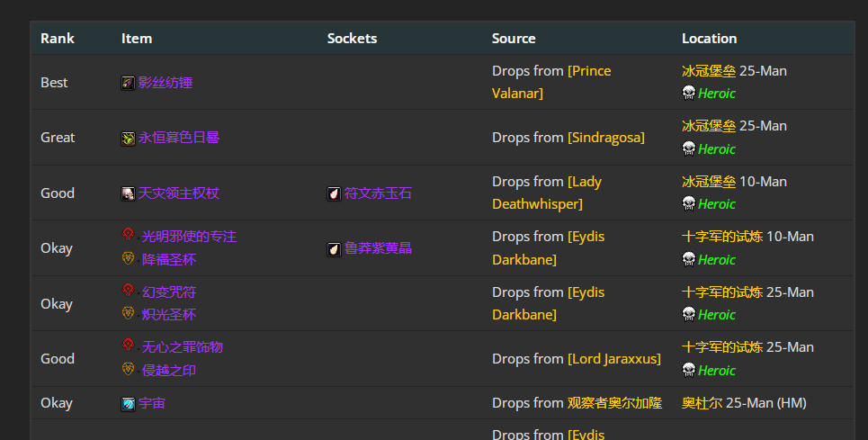
Task: Click the 天灾领主权杖 item icon
Action: point(128,193)
